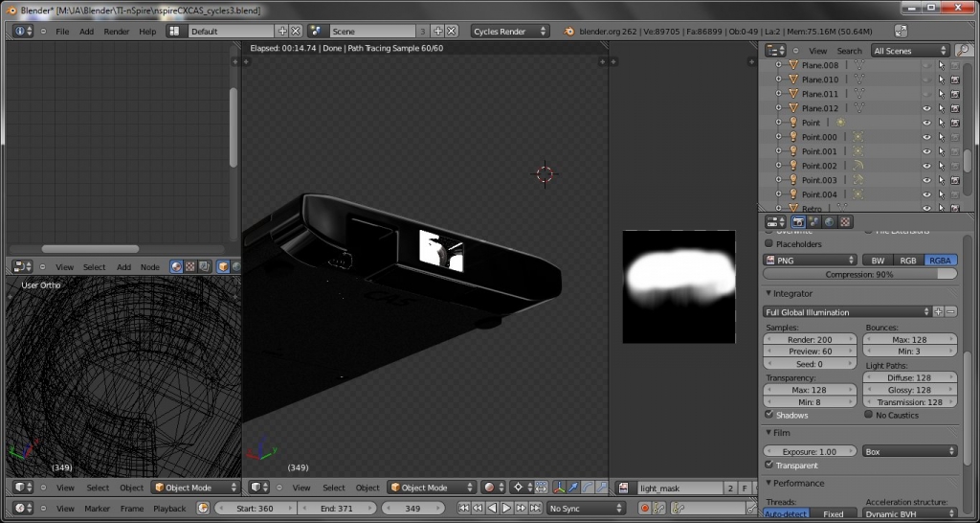This screenshot has width=980, height=523.
Task: Click the outliner search magnifier icon
Action: [x=963, y=51]
